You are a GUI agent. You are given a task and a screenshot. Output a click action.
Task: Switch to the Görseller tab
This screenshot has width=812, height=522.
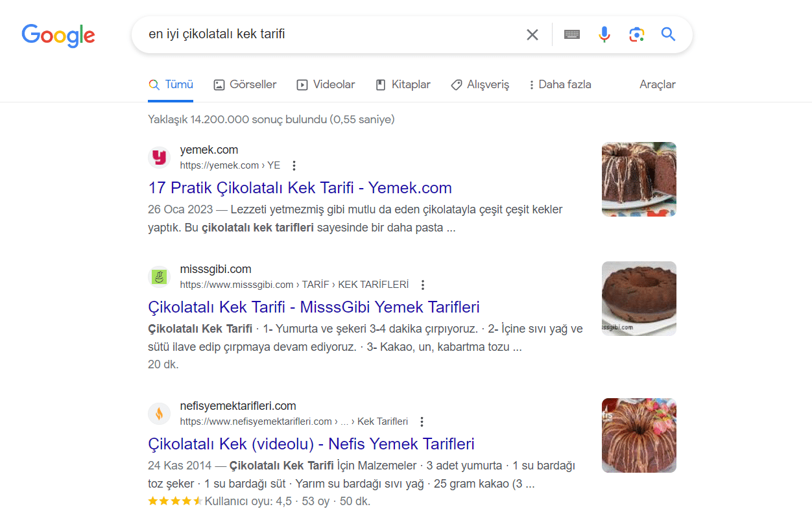[245, 84]
